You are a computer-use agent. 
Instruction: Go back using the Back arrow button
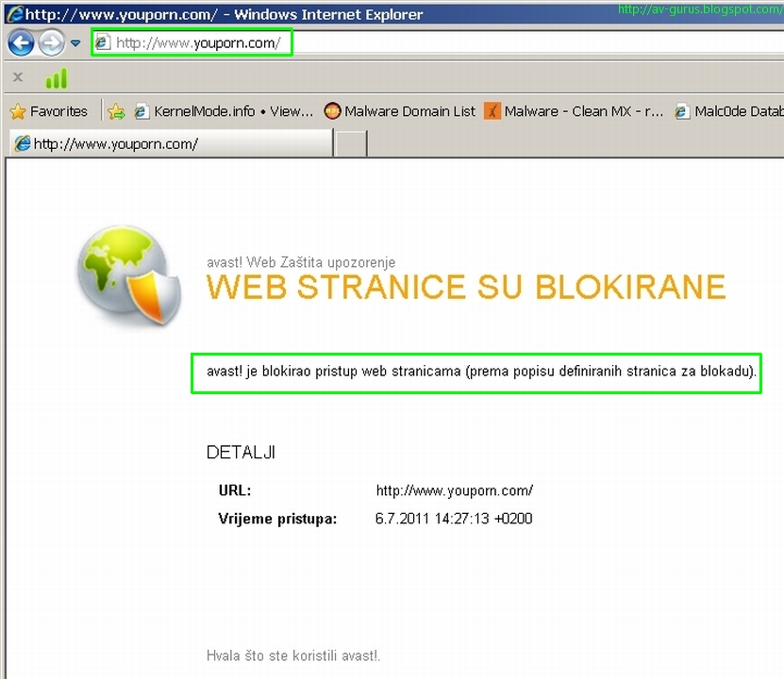click(x=21, y=43)
